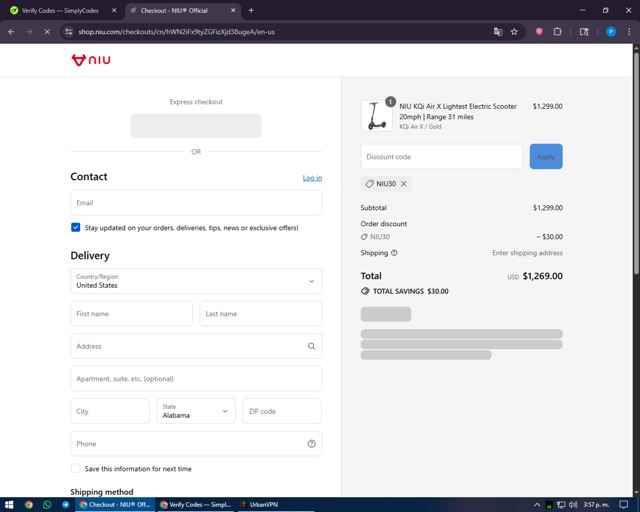This screenshot has width=640, height=512.
Task: Click the Address field
Action: 196,346
